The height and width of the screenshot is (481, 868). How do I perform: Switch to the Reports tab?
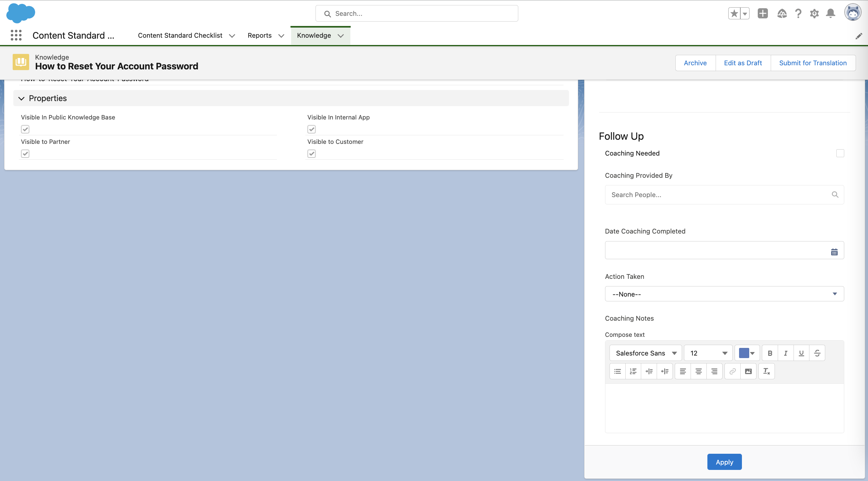pyautogui.click(x=259, y=35)
